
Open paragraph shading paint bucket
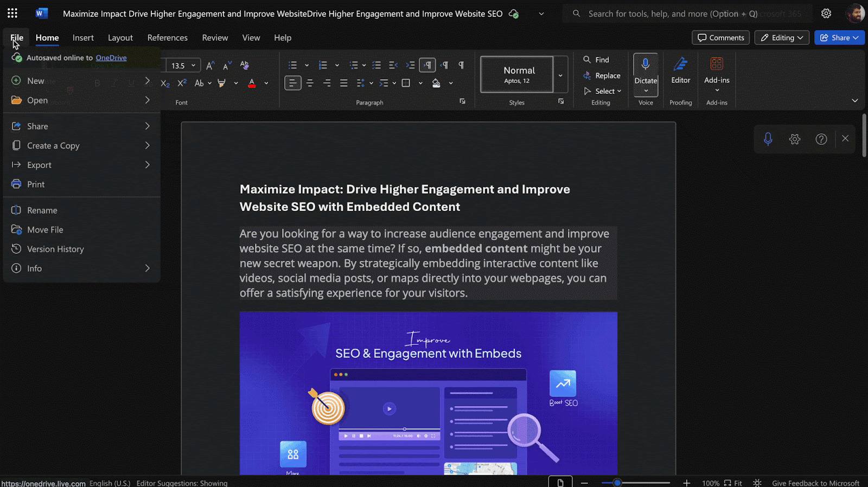point(436,83)
